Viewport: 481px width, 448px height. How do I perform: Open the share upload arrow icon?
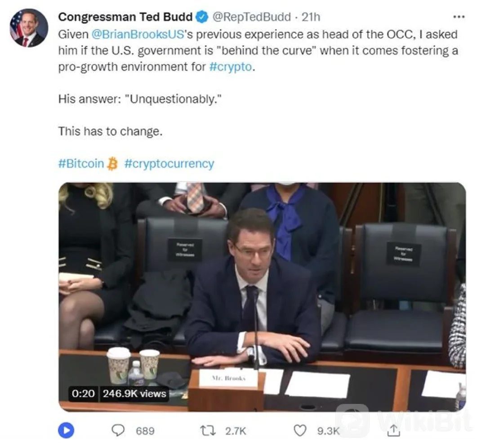[394, 430]
